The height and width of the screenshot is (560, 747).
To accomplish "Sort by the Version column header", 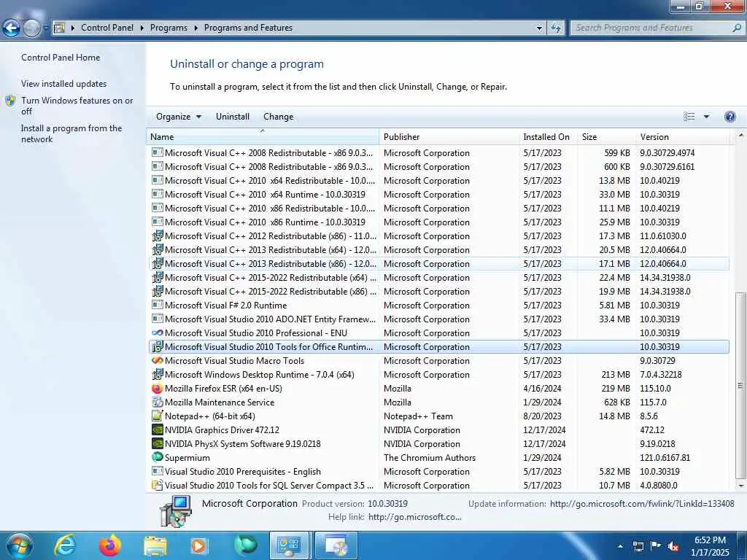I will click(682, 136).
